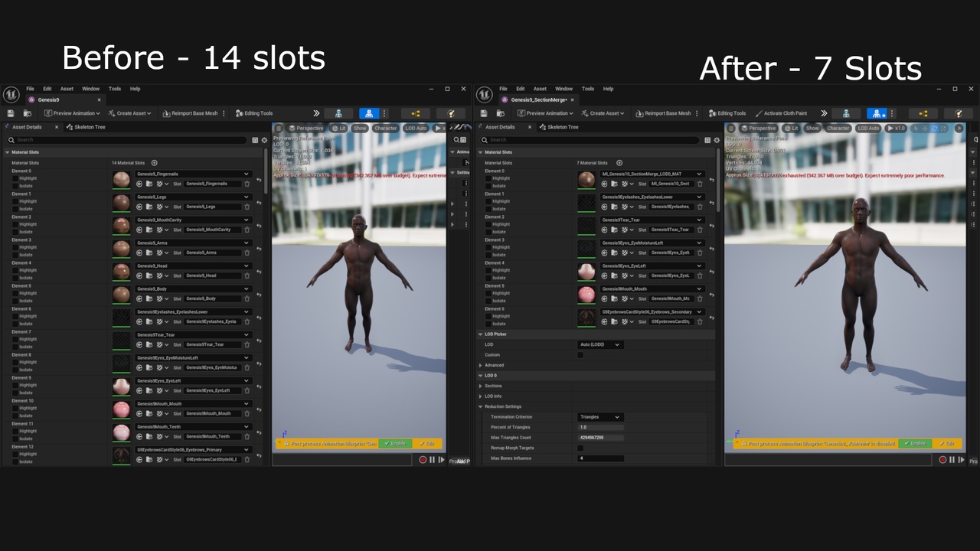The image size is (980, 551).
Task: Toggle the Remap Morph Targets checkbox
Action: click(580, 448)
